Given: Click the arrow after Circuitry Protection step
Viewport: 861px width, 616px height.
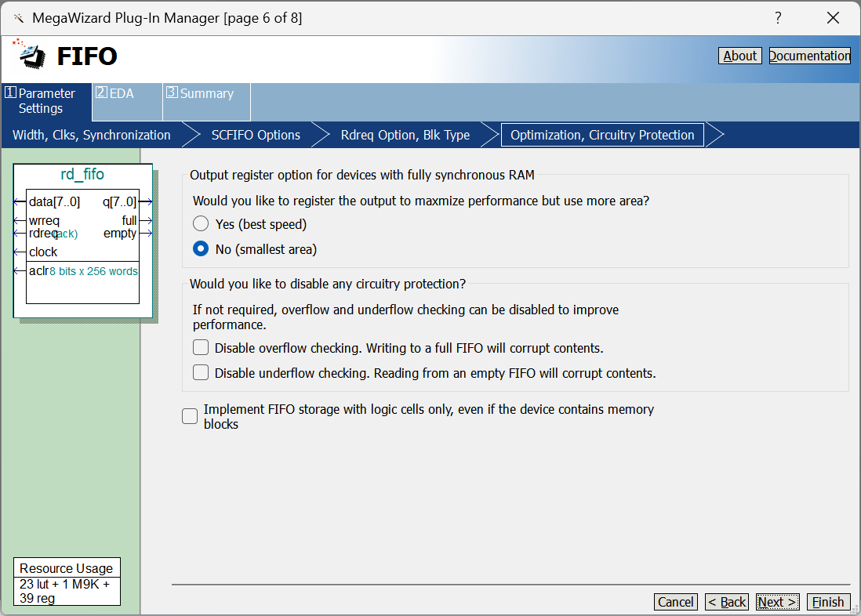Looking at the screenshot, I should (715, 135).
